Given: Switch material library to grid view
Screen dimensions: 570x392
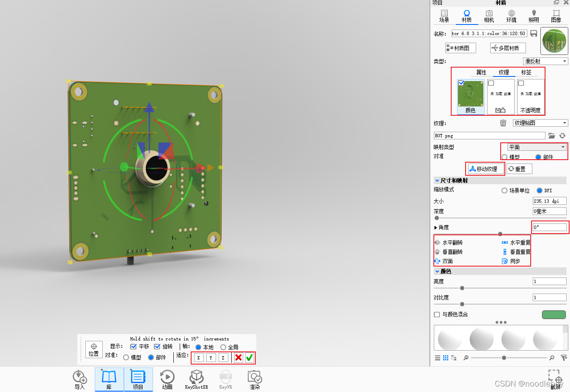Looking at the screenshot, I should click(x=446, y=358).
